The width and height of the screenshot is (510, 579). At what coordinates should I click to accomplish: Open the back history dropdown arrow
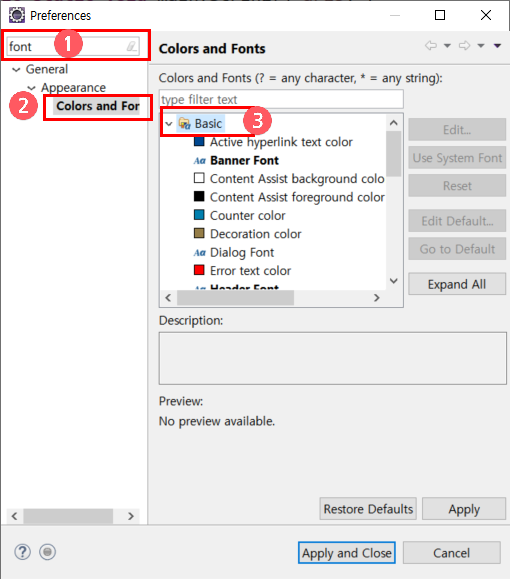tap(447, 46)
